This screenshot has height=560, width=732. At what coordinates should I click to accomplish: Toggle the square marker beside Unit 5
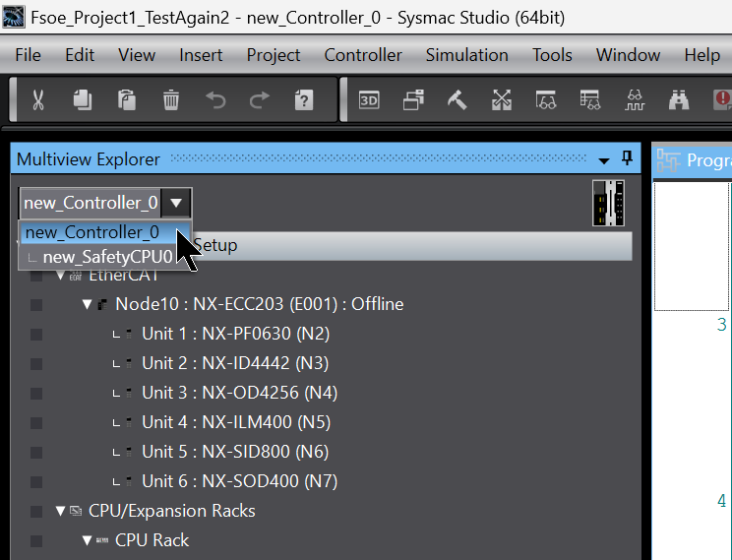click(x=36, y=452)
